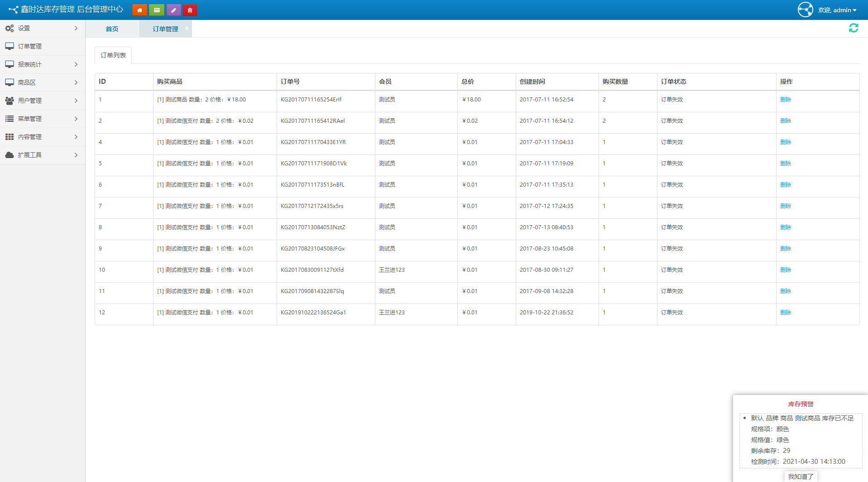Click the 设置 gear icon in sidebar

10,28
